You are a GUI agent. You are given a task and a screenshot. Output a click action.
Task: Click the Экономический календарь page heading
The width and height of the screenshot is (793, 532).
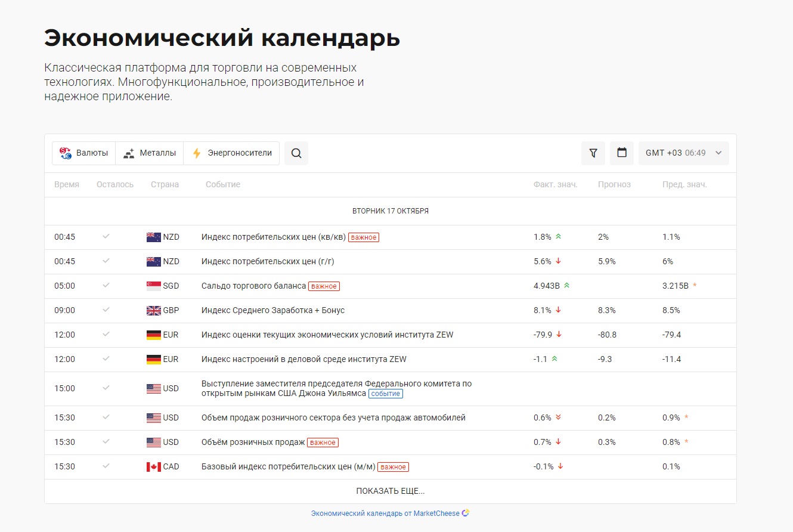222,38
